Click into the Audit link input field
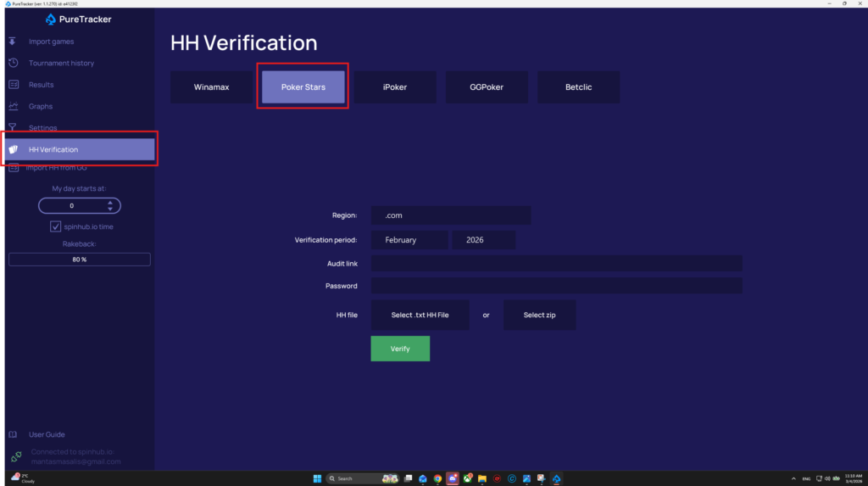 click(x=556, y=264)
